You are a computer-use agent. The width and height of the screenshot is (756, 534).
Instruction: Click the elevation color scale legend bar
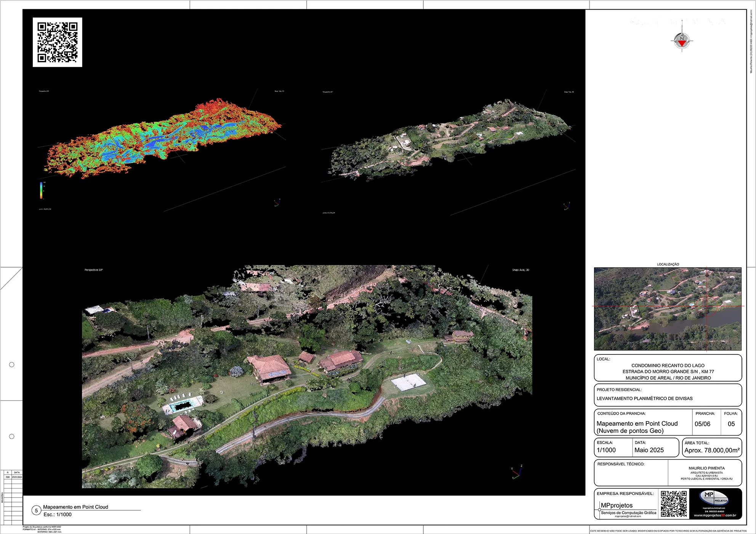click(x=41, y=190)
